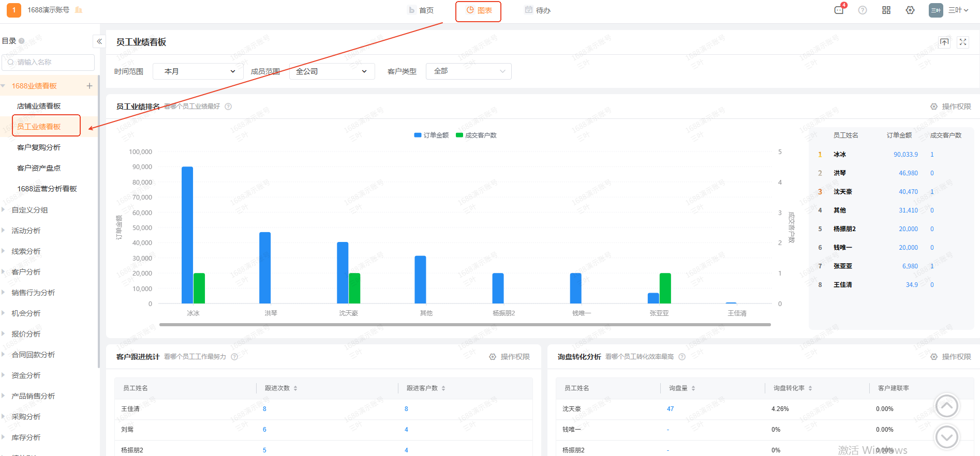Click the orange "1" app logo
The width and height of the screenshot is (980, 456).
click(14, 10)
